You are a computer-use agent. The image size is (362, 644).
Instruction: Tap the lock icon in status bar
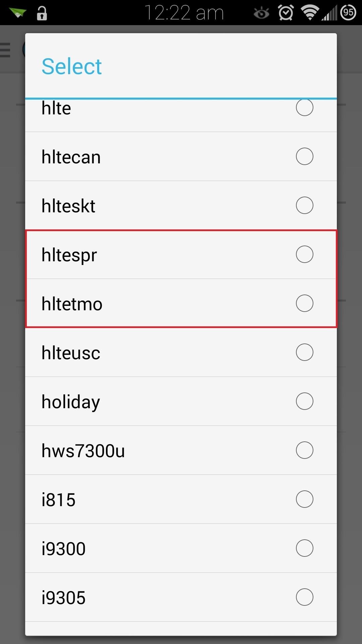point(42,13)
